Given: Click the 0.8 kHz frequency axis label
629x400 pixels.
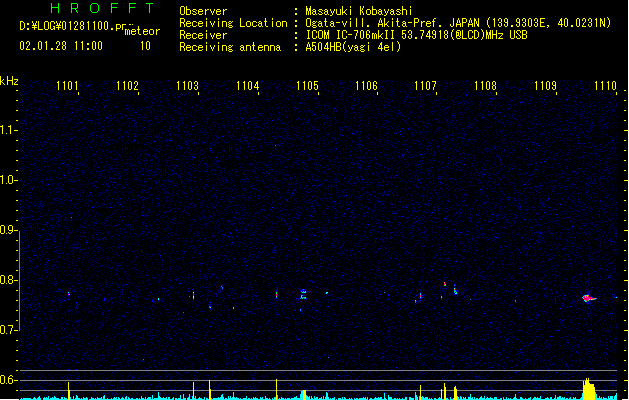Looking at the screenshot, I should (x=8, y=280).
